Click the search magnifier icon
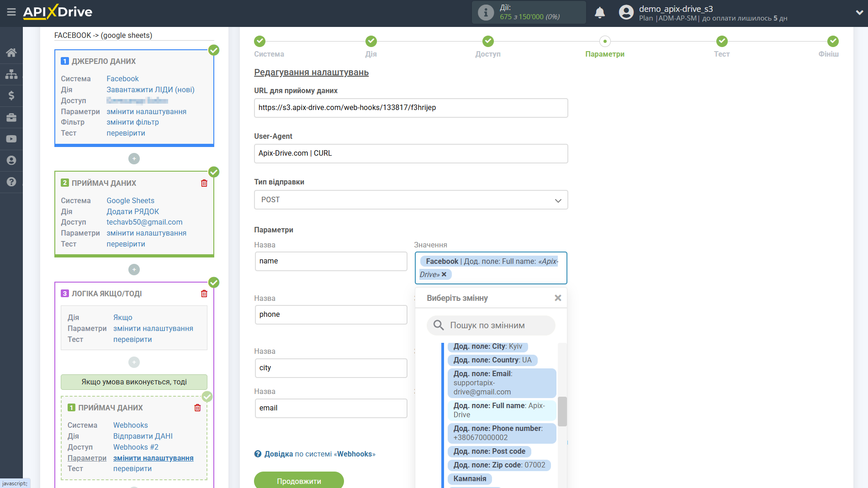The image size is (868, 488). point(439,325)
